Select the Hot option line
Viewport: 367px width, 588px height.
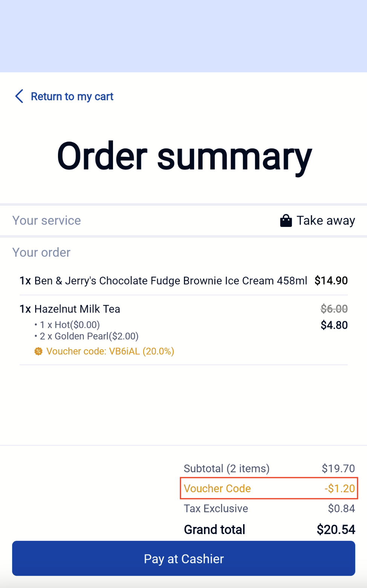click(70, 325)
